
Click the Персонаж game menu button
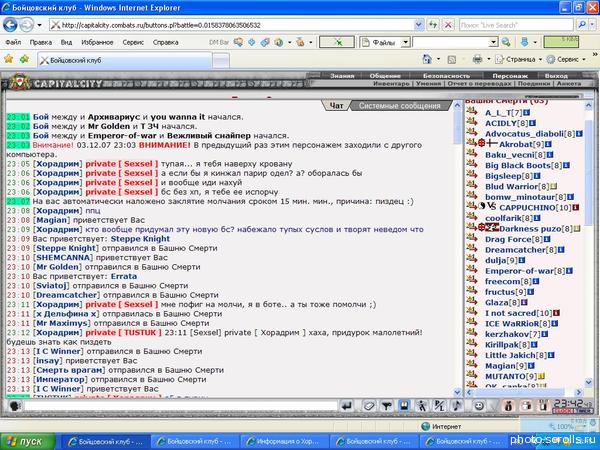tap(510, 76)
